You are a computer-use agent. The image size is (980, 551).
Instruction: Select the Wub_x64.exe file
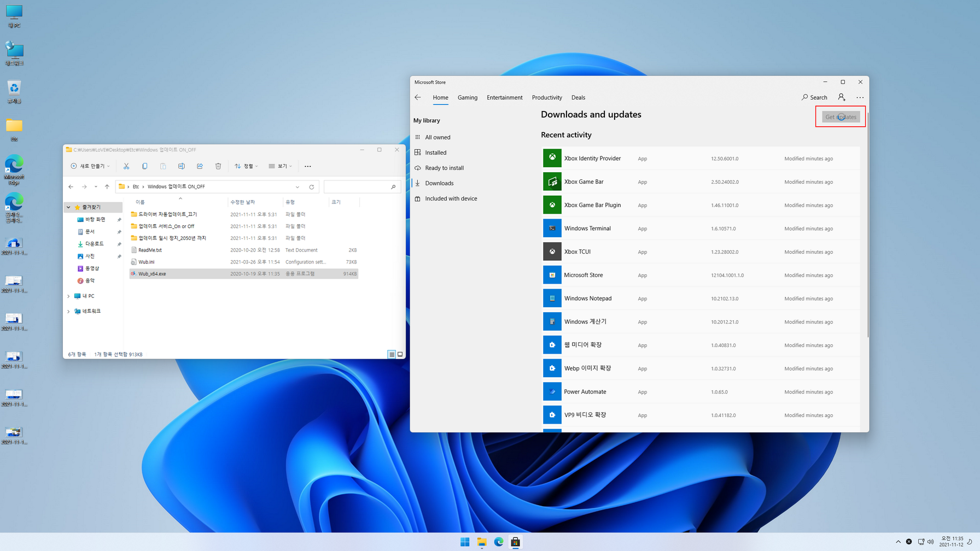coord(243,274)
